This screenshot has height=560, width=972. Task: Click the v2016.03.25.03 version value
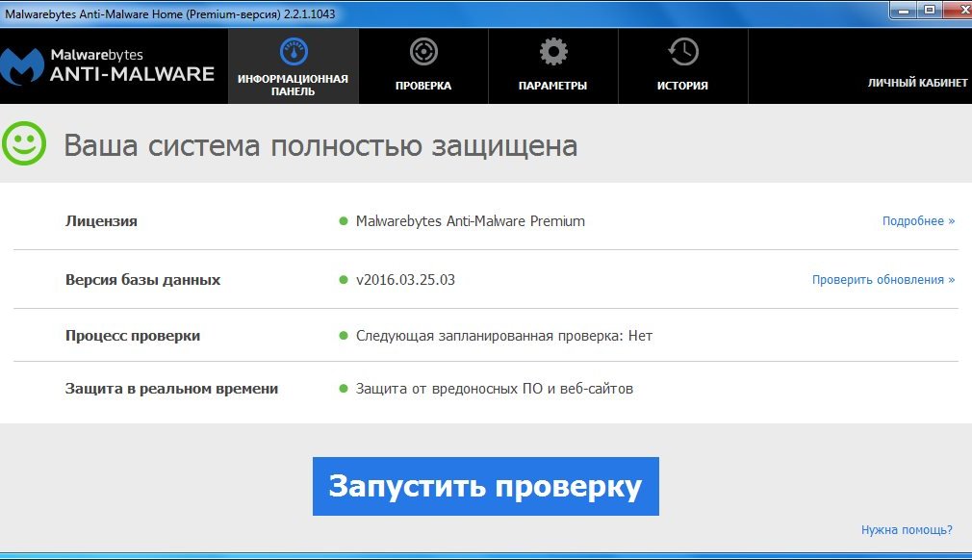405,280
